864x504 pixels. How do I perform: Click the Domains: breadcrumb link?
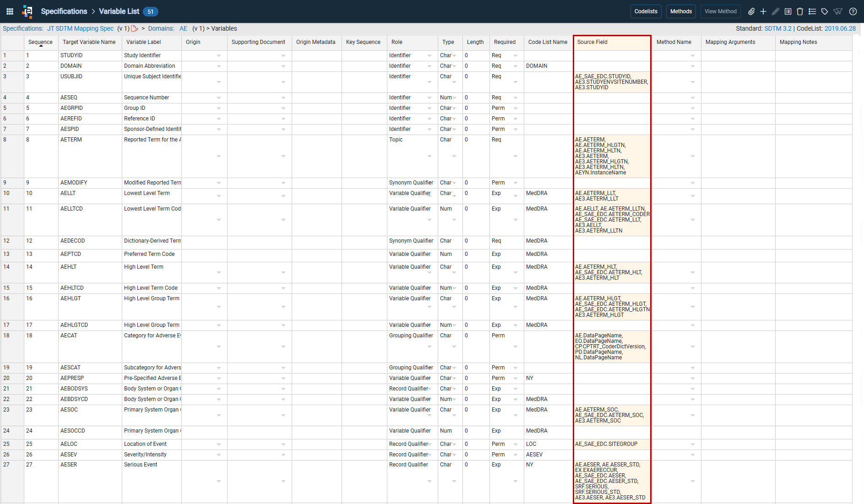(x=161, y=28)
